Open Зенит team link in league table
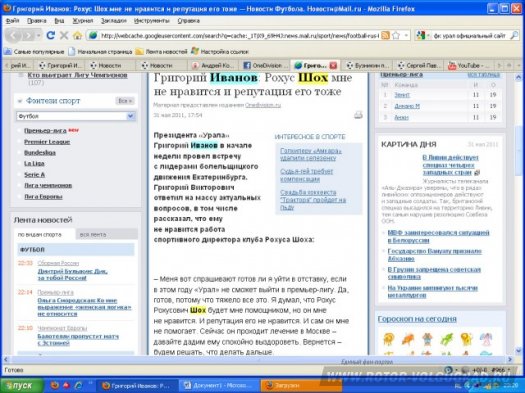This screenshot has width=525, height=393. coord(402,95)
